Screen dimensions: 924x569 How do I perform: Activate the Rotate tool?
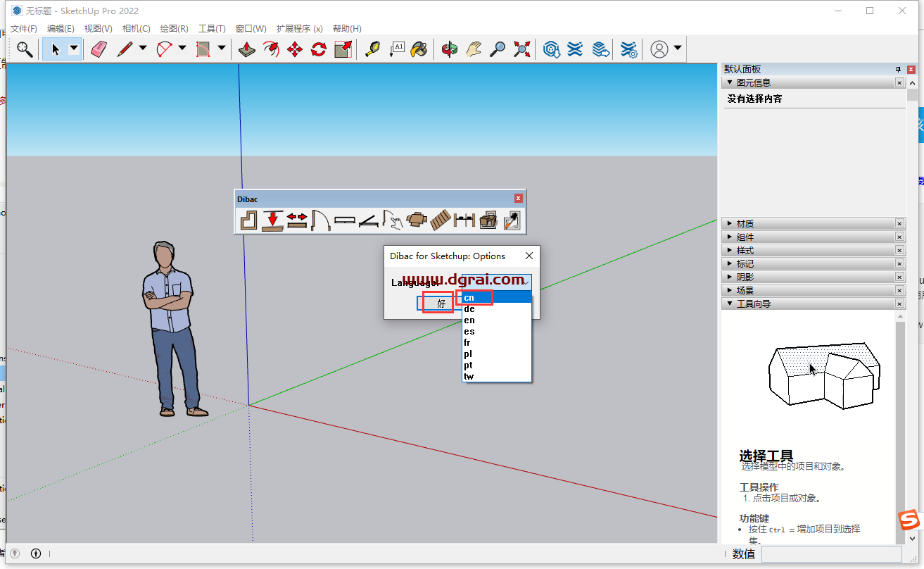[x=319, y=49]
